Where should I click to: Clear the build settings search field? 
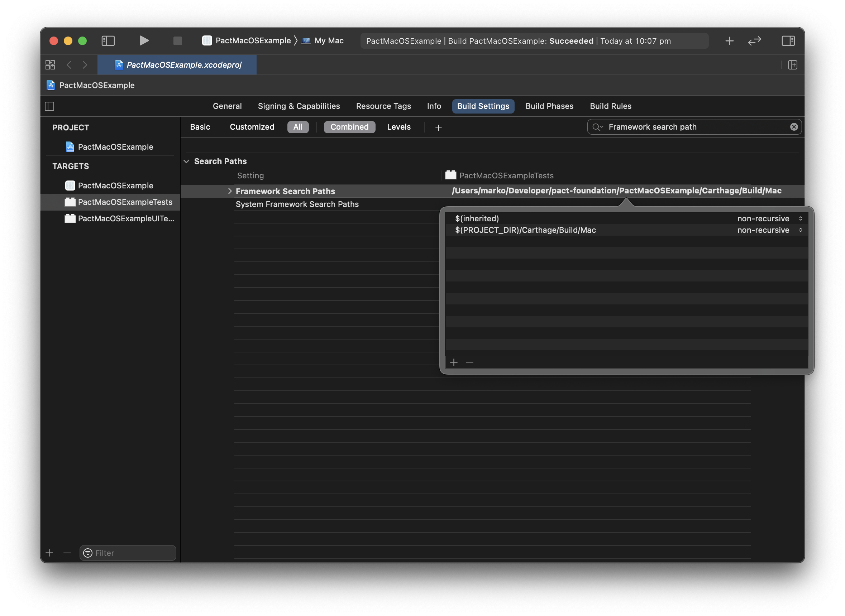(x=793, y=127)
